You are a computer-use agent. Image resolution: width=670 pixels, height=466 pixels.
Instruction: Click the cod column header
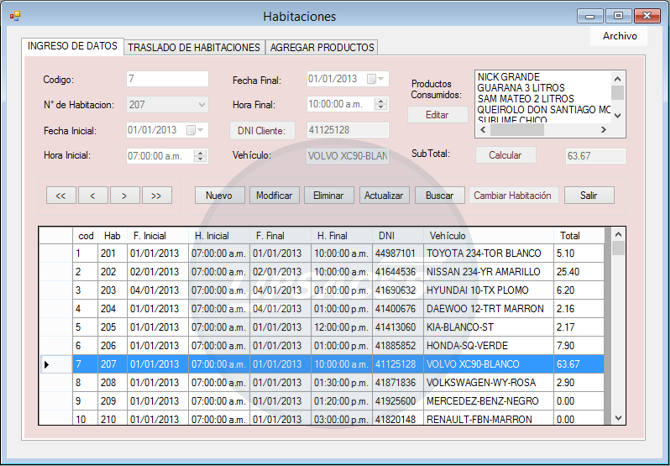click(x=85, y=235)
